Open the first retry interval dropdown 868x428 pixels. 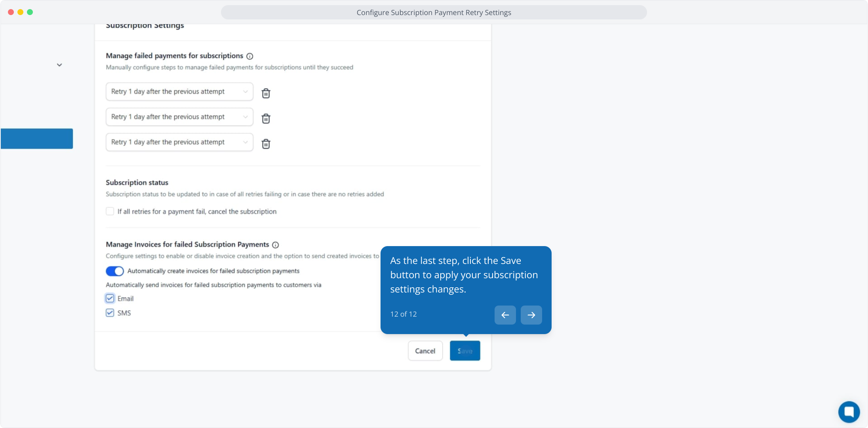pyautogui.click(x=179, y=92)
